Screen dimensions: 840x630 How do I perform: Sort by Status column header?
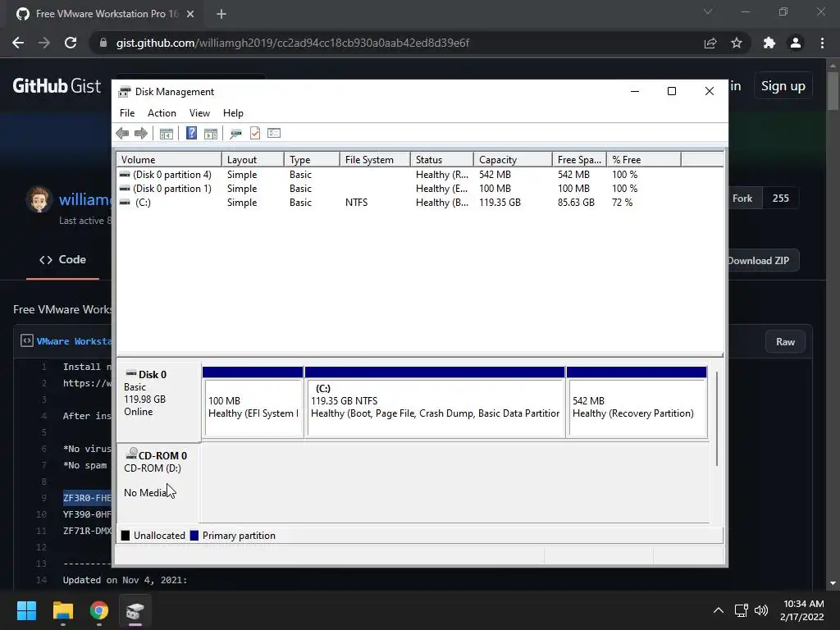click(441, 160)
